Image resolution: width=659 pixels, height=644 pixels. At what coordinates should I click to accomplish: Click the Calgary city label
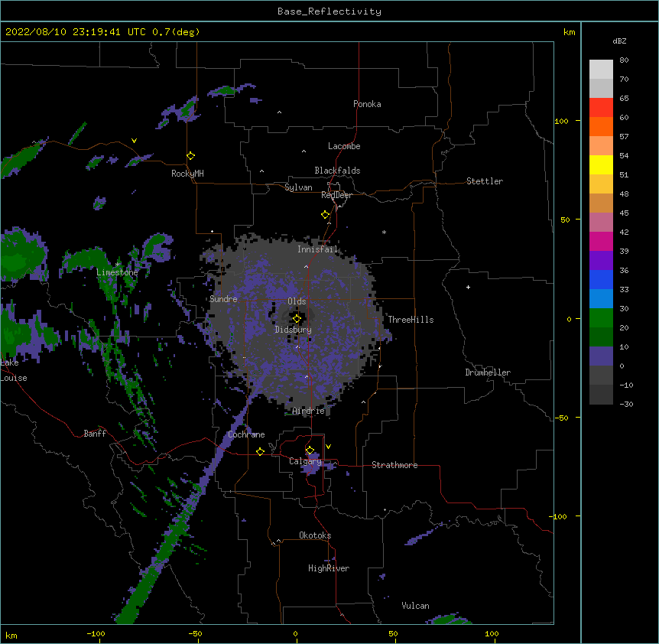[x=305, y=461]
